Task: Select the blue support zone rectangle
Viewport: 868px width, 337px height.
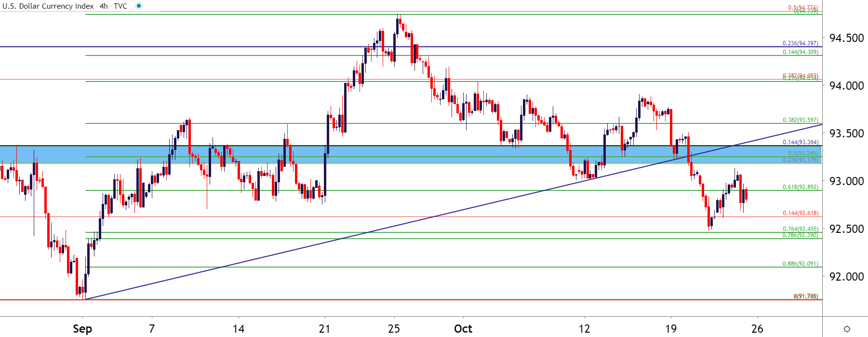Action: point(411,154)
